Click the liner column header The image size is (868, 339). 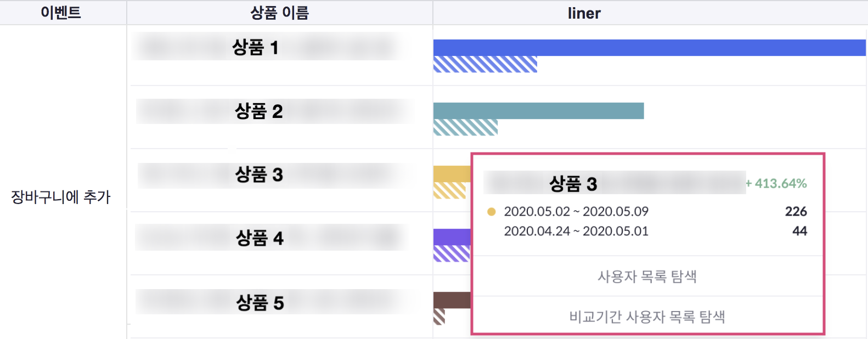point(584,13)
